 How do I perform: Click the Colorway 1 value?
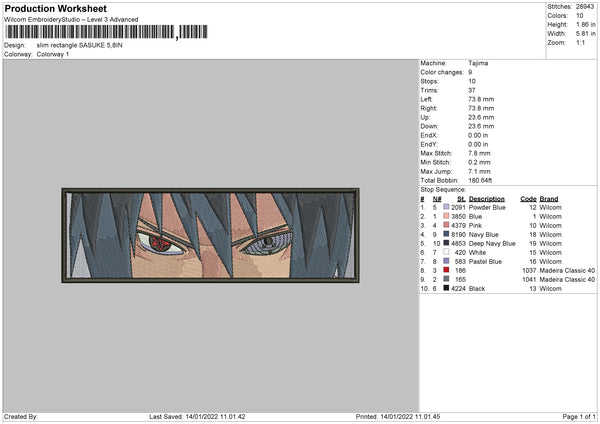tap(53, 54)
